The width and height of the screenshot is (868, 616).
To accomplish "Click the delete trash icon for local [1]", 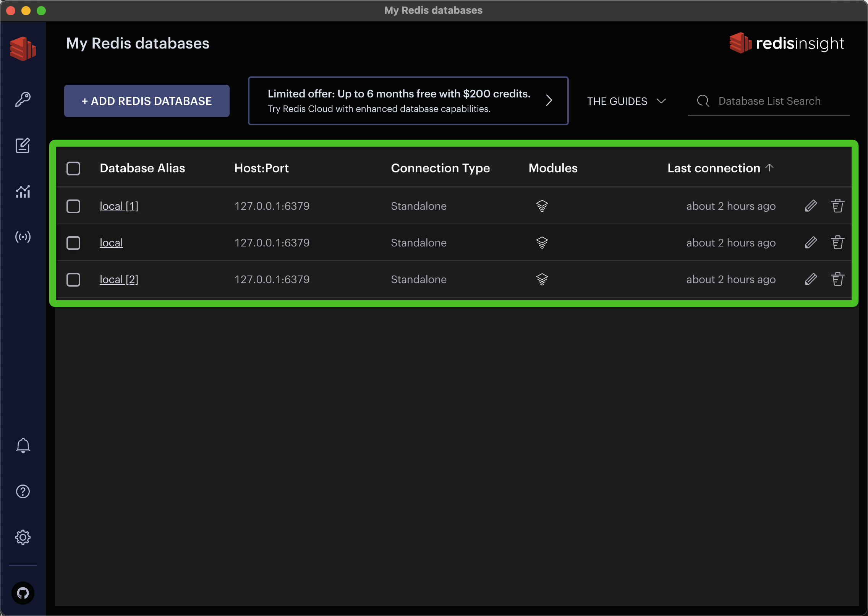I will [x=837, y=206].
